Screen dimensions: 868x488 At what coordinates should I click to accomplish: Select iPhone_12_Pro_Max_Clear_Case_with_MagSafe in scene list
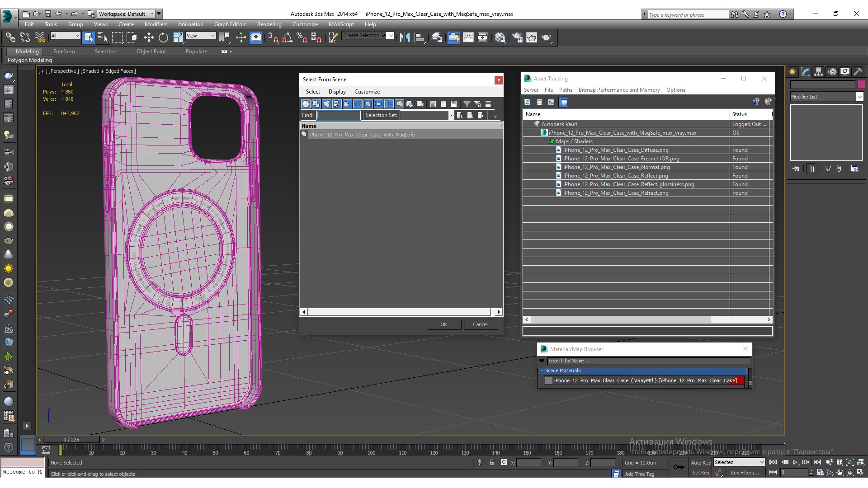(362, 135)
